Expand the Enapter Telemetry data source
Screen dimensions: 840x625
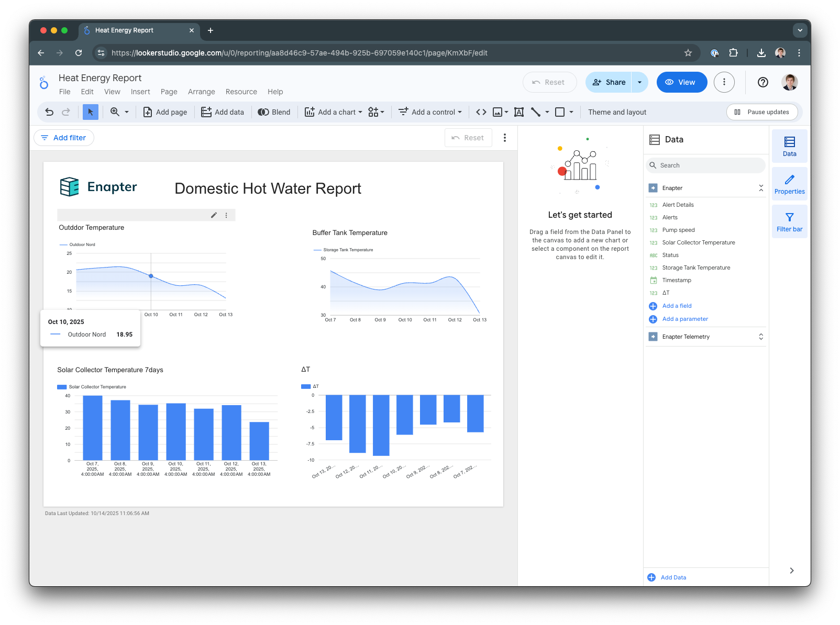click(761, 337)
